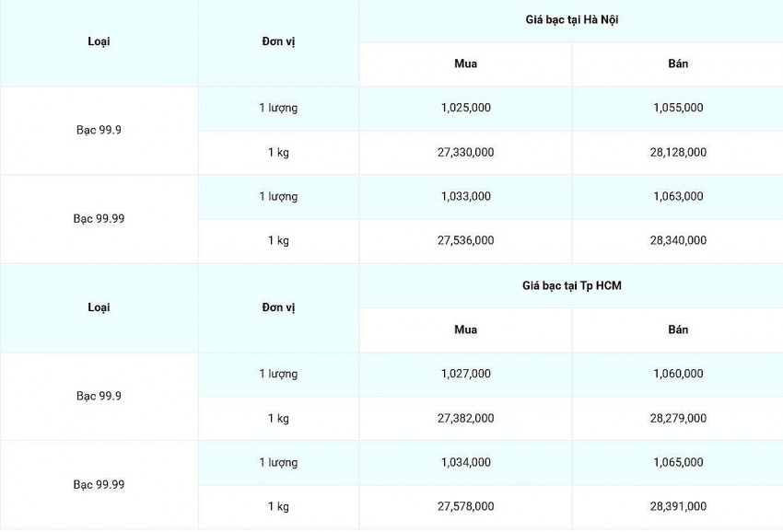The width and height of the screenshot is (783, 532).
Task: Click the 27,578,000 price value
Action: click(x=465, y=506)
